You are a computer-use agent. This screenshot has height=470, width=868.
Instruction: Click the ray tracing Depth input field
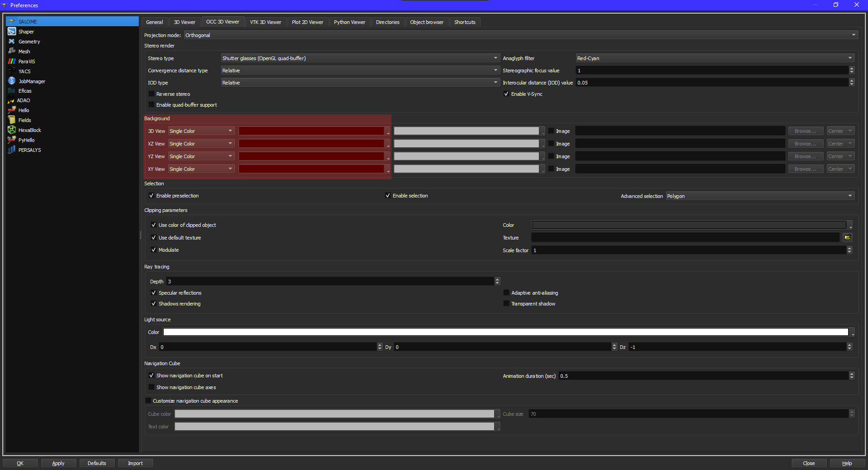coord(330,282)
